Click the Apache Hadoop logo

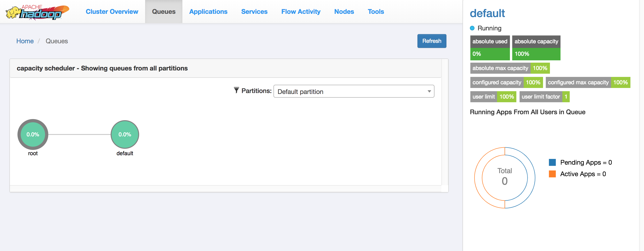[x=37, y=12]
